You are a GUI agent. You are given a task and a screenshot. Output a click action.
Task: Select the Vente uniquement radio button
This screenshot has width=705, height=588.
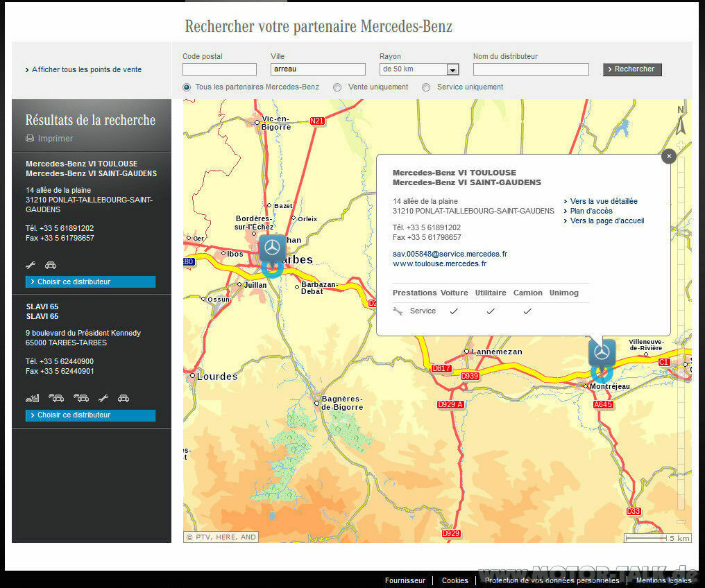click(337, 87)
